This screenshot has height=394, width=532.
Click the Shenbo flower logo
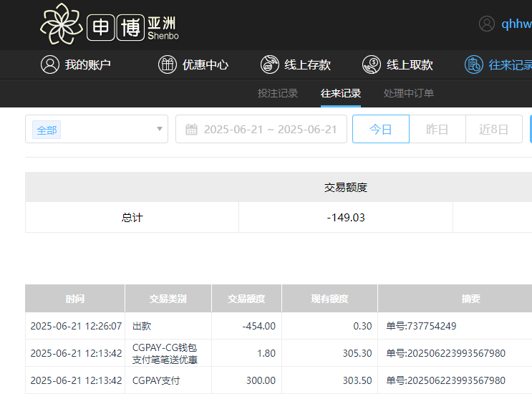[62, 24]
